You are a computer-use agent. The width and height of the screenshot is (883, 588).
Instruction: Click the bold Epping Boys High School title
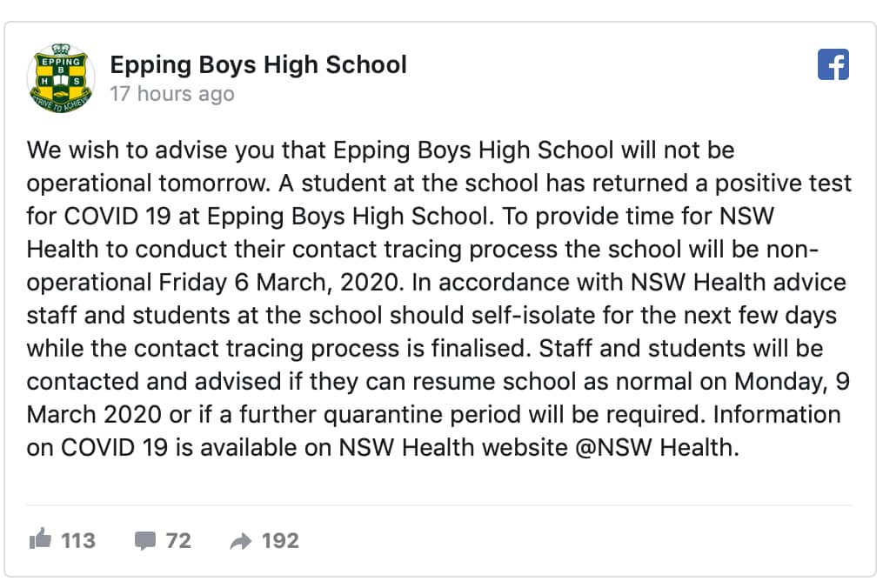(258, 64)
